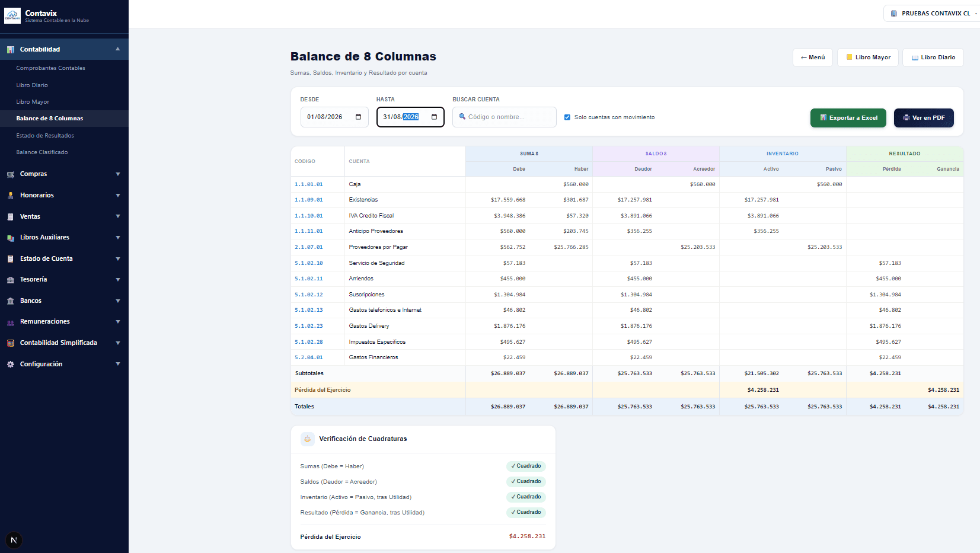Click the Contavix logo icon
The width and height of the screenshot is (980, 553).
click(x=12, y=15)
